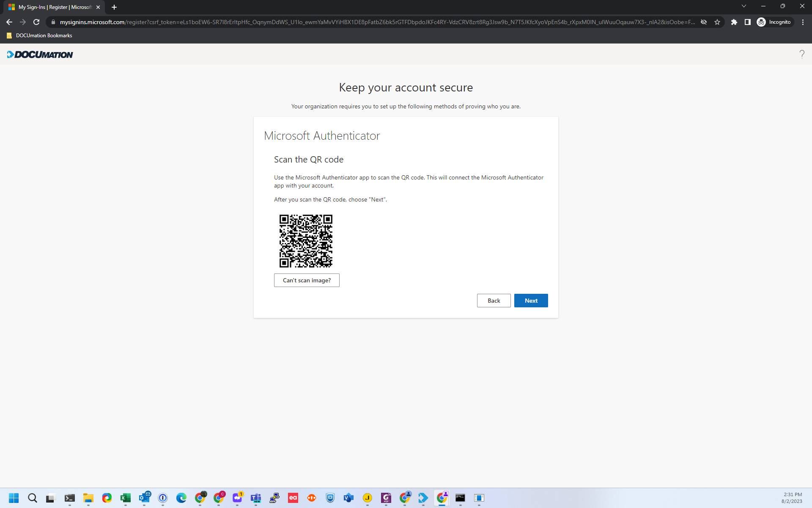The image size is (812, 508).
Task: Open Microsoft Teams from the taskbar
Action: click(x=256, y=498)
